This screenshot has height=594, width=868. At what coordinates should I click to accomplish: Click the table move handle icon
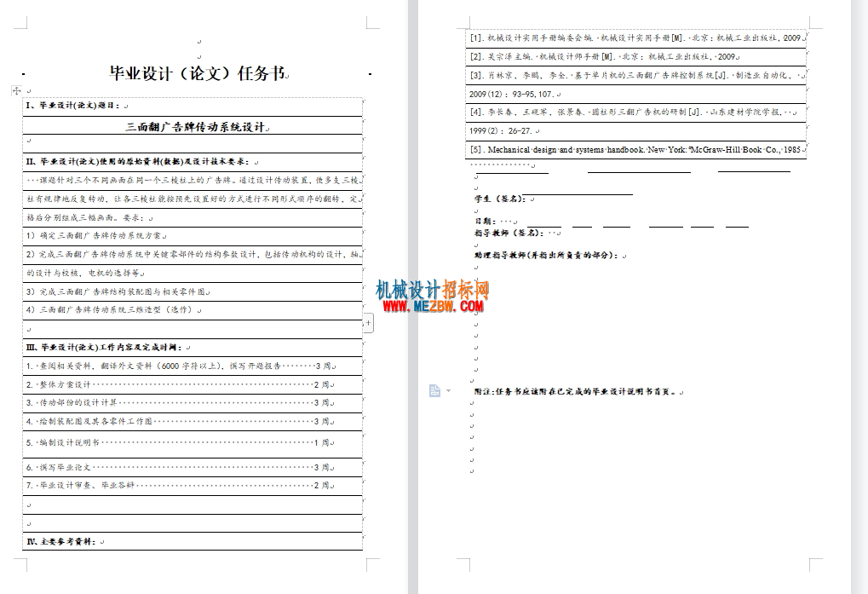[x=16, y=91]
